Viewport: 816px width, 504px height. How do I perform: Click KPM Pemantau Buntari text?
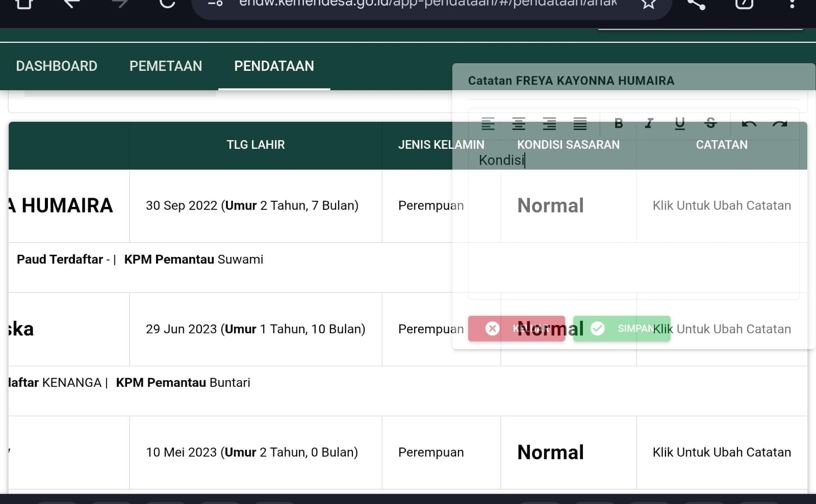coord(183,383)
